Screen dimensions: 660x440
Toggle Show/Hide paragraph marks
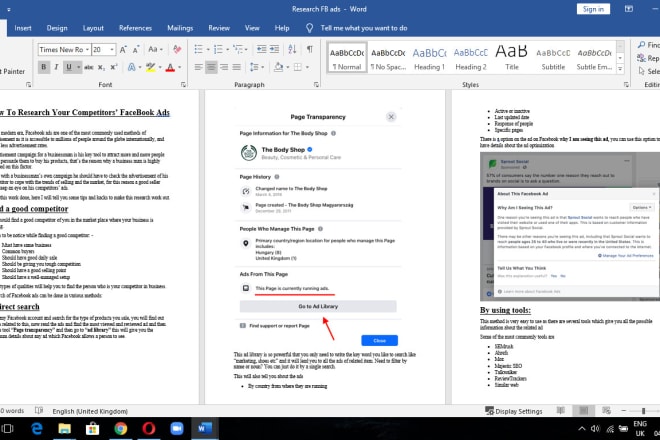[x=310, y=49]
